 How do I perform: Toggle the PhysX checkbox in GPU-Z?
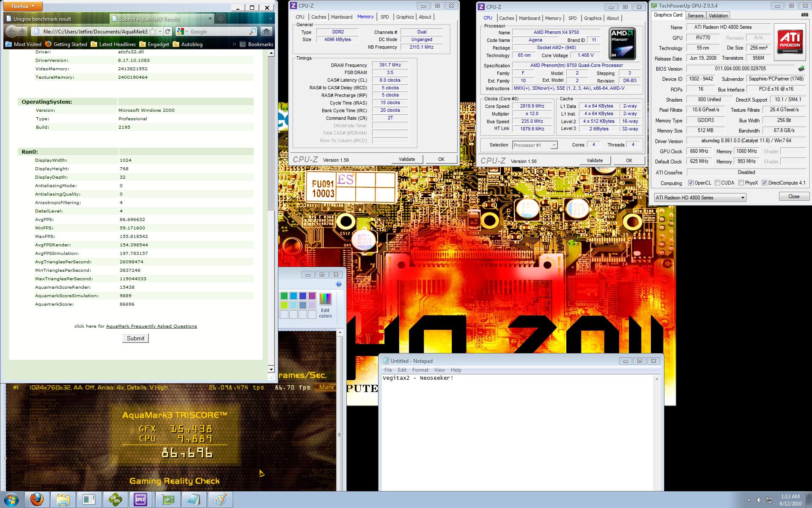tap(741, 183)
